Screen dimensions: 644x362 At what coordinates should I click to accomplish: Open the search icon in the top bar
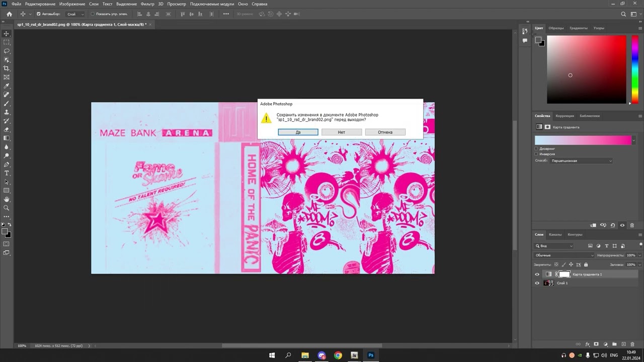623,14
